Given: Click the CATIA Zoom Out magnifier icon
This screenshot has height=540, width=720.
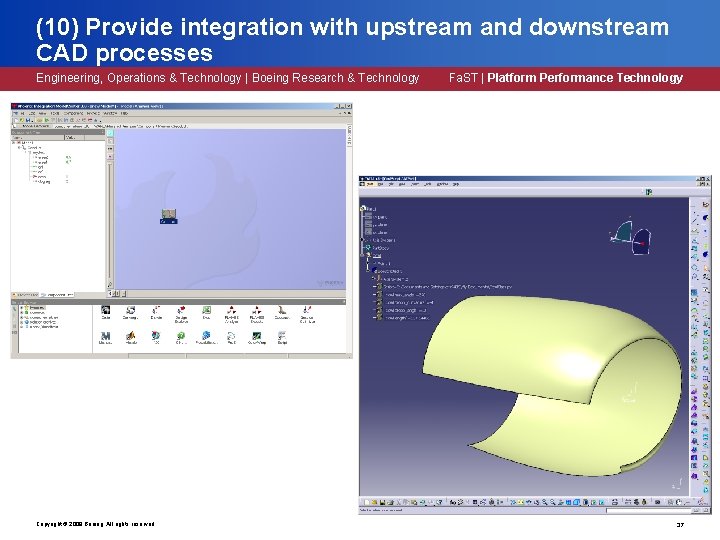Looking at the screenshot, I should 553,502.
